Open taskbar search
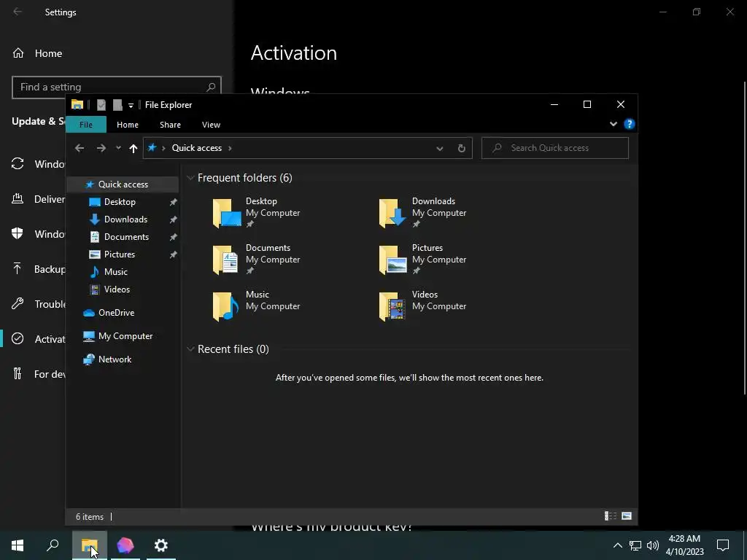 click(x=53, y=545)
